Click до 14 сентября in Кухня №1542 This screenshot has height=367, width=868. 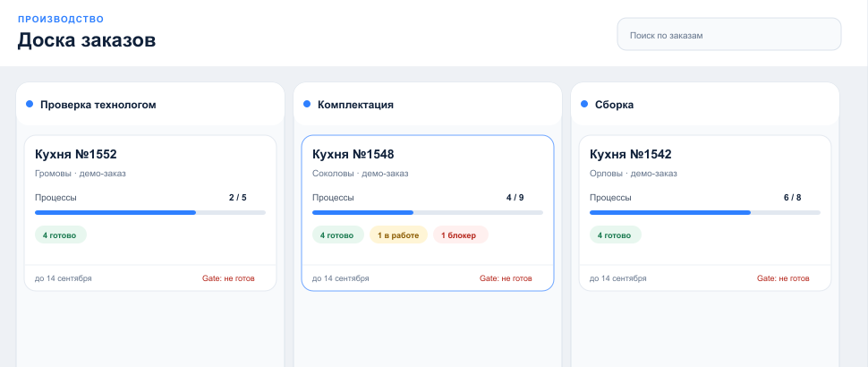coord(617,278)
